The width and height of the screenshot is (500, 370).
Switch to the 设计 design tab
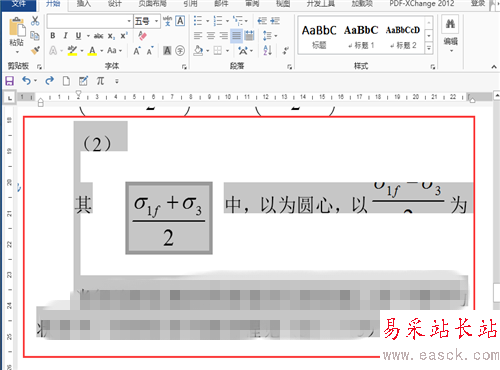115,4
